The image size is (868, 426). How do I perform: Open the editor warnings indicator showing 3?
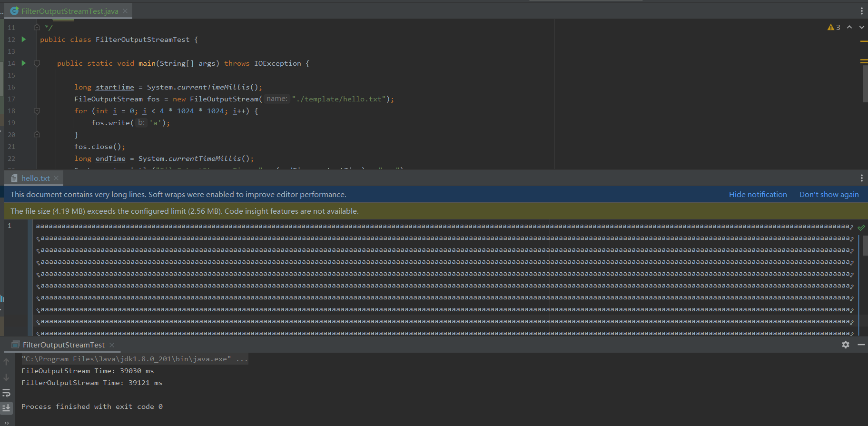pos(834,28)
